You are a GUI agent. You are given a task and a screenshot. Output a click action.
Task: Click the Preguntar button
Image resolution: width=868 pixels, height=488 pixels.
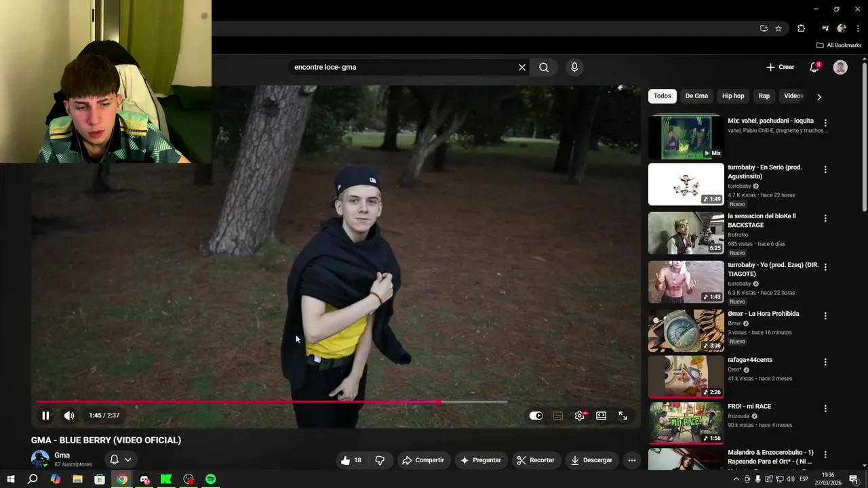point(480,460)
